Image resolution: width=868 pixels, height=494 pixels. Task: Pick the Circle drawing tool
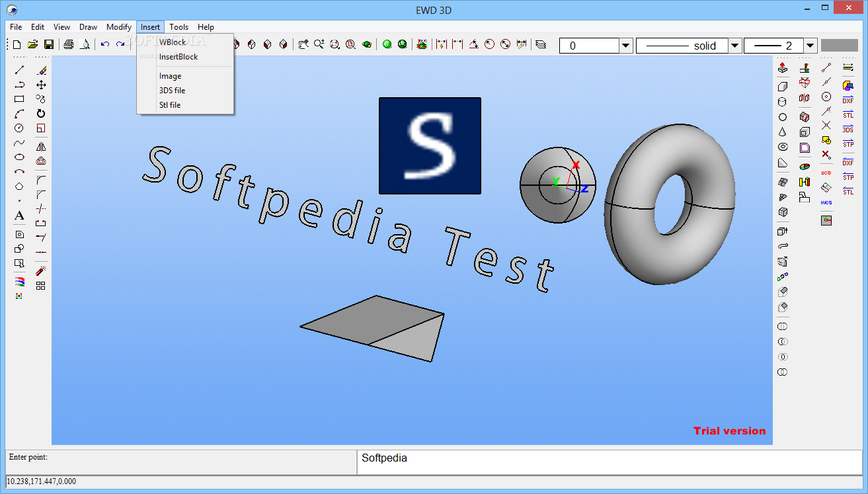19,128
